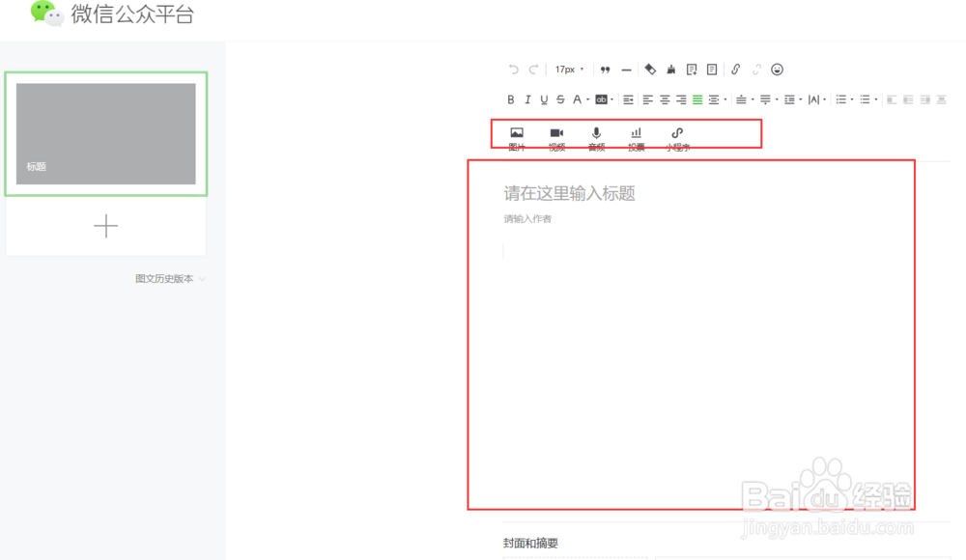Add audio via the 音频 microphone icon

594,135
